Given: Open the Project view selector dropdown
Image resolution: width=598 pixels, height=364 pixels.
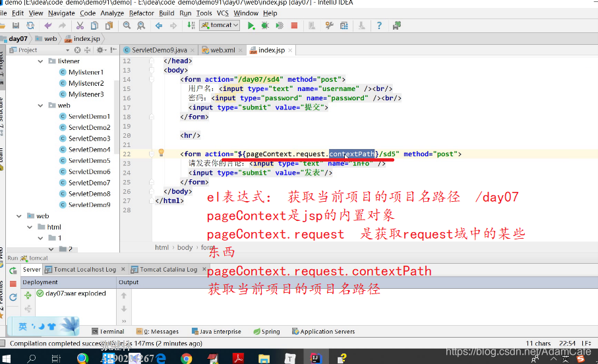Looking at the screenshot, I should tap(67, 50).
